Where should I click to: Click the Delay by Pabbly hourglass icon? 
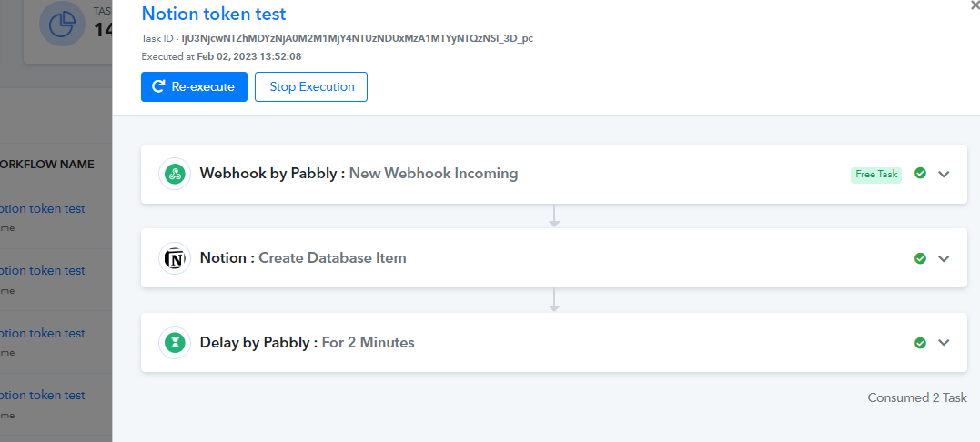tap(175, 343)
